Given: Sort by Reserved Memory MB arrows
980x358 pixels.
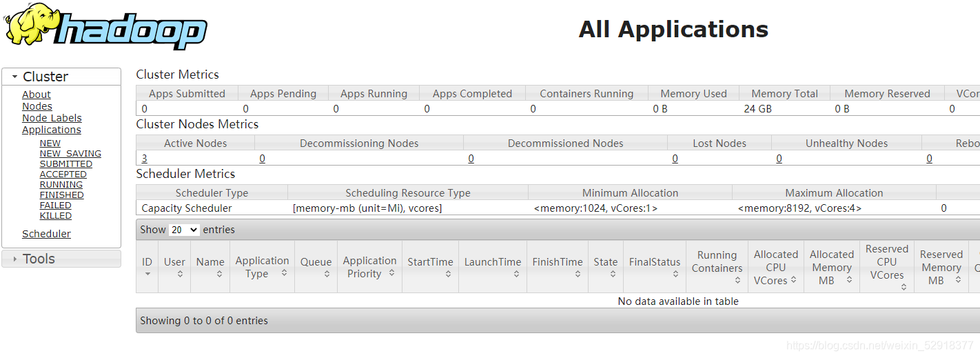Looking at the screenshot, I should click(959, 280).
